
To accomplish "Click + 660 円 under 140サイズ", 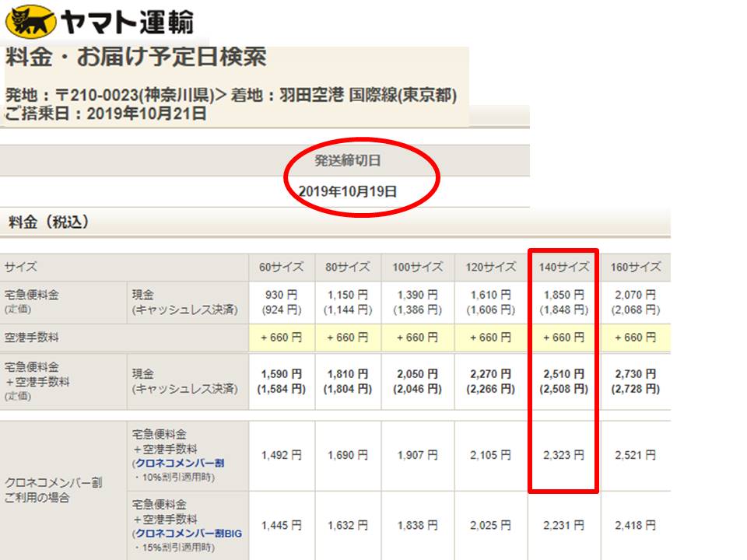I will pos(563,338).
